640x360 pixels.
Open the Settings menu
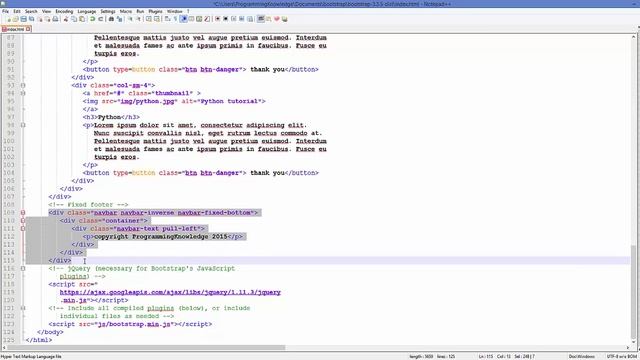coord(108,11)
